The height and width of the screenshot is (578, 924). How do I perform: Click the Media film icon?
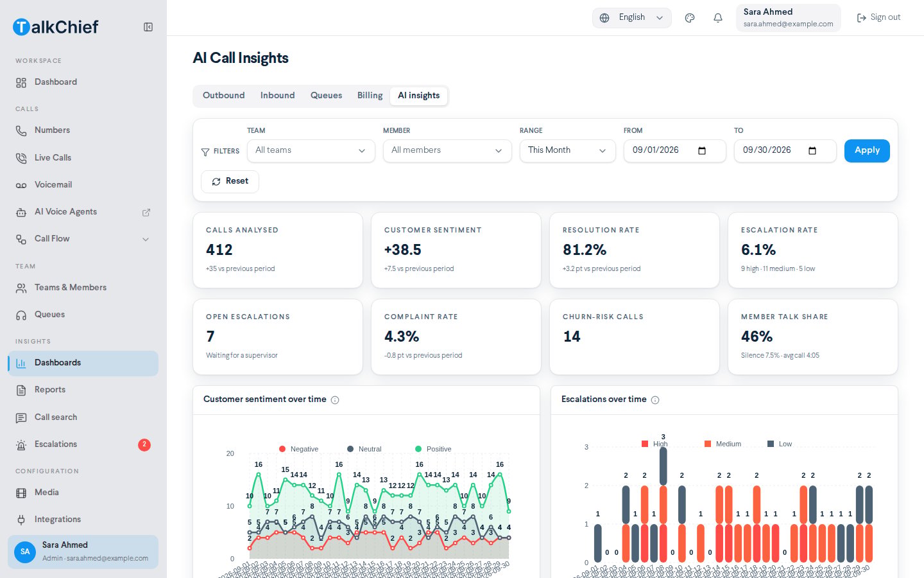coord(21,493)
